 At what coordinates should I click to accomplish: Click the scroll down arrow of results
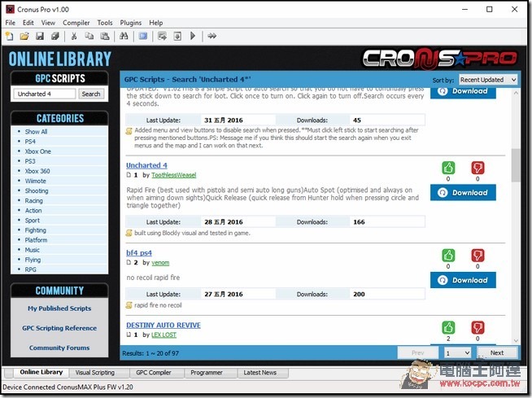[516, 340]
